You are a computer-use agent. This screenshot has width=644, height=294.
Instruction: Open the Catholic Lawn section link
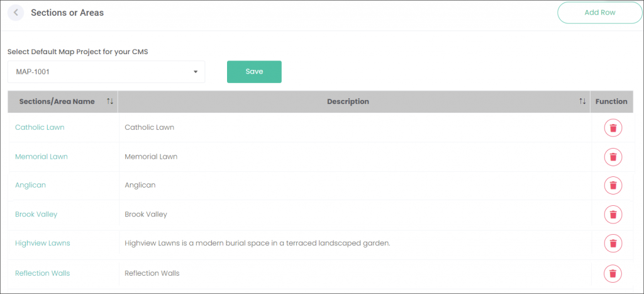coord(40,127)
